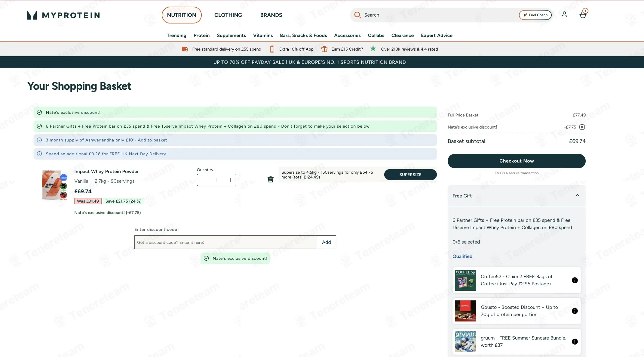
Task: Click 'Save £21.75 (24 %)' badge
Action: 124,201
